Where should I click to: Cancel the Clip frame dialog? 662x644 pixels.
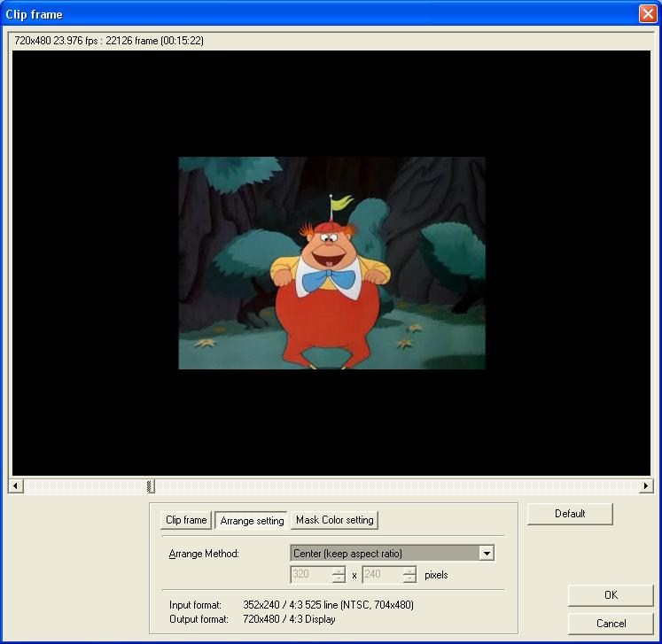pos(611,624)
